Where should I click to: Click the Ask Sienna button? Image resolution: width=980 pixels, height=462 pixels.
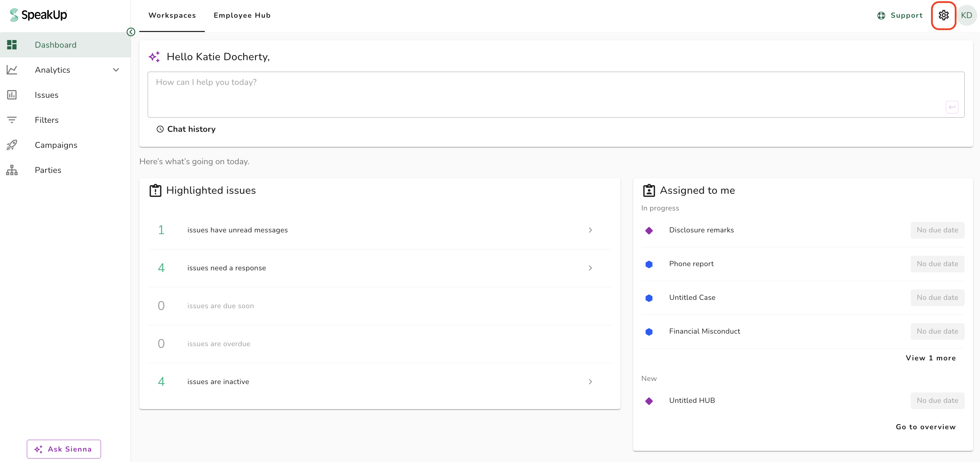[x=64, y=449]
